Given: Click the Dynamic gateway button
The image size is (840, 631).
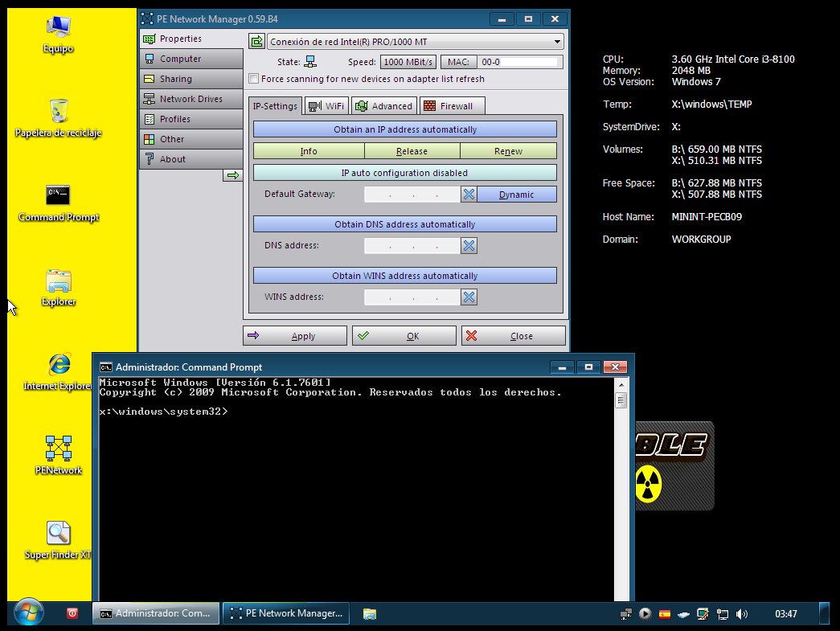Looking at the screenshot, I should (516, 194).
